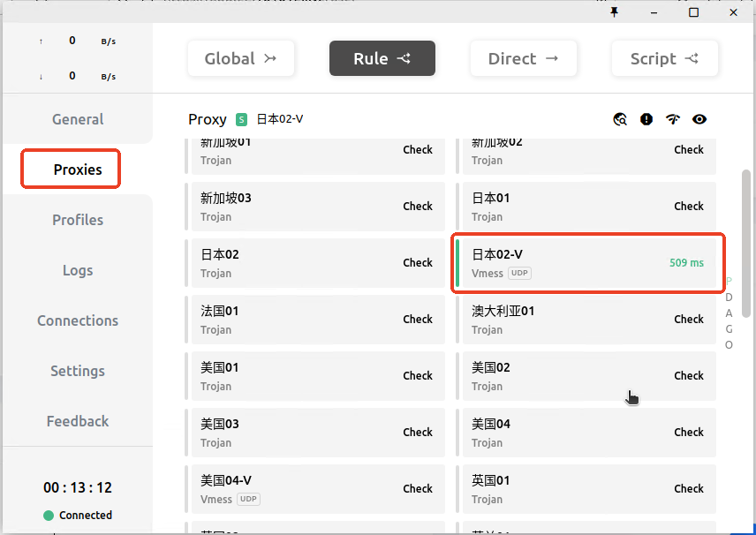
Task: Collapse the Proxy group header
Action: (208, 119)
